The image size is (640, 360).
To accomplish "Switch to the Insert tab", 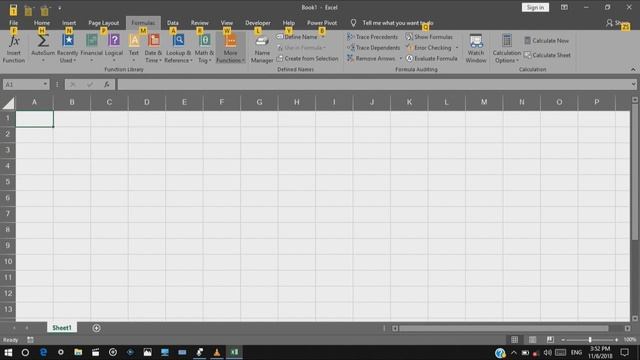I will pos(69,23).
